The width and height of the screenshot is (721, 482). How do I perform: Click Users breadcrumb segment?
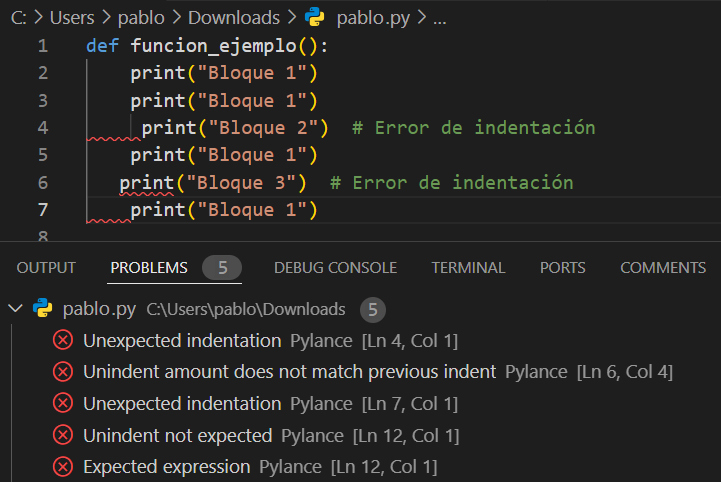click(72, 18)
